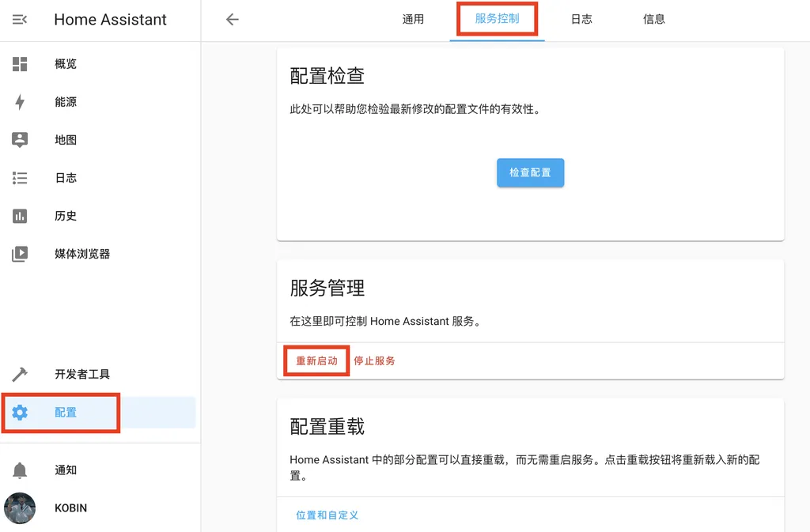Screen dimensions: 810x532
Task: Go back using the arrow icon
Action: tap(231, 19)
